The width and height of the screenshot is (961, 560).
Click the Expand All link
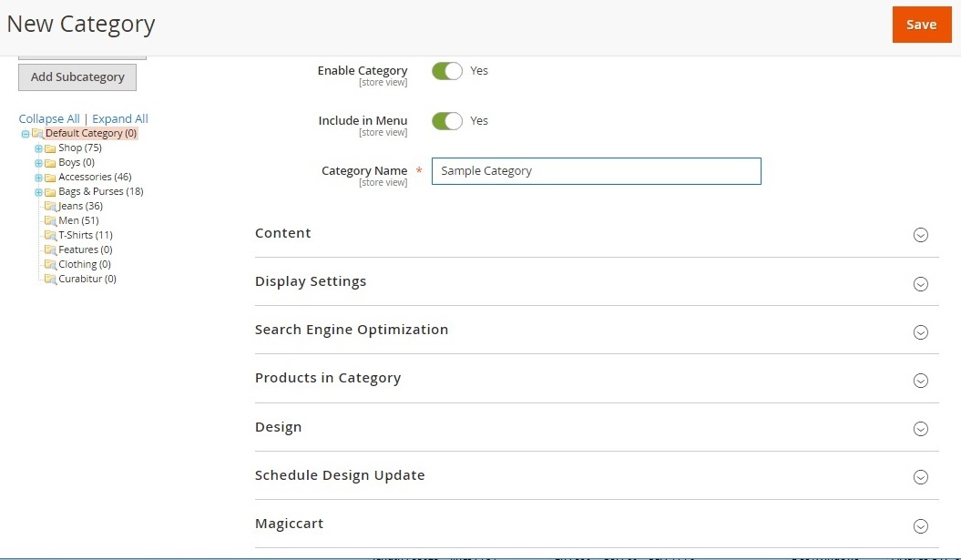tap(120, 119)
